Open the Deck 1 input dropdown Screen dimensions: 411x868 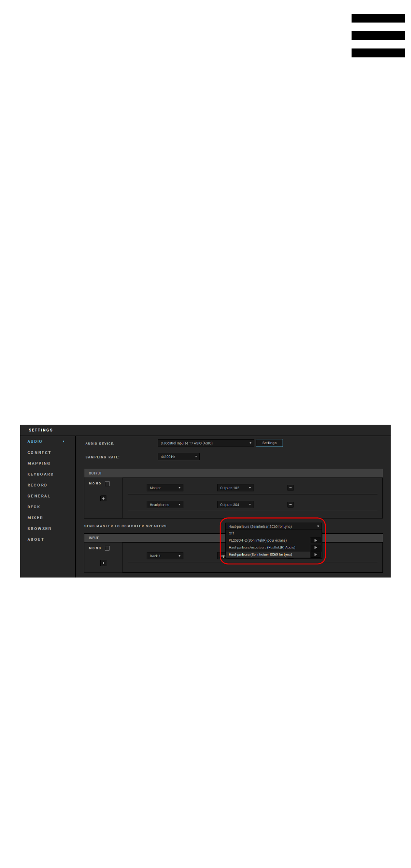click(165, 556)
